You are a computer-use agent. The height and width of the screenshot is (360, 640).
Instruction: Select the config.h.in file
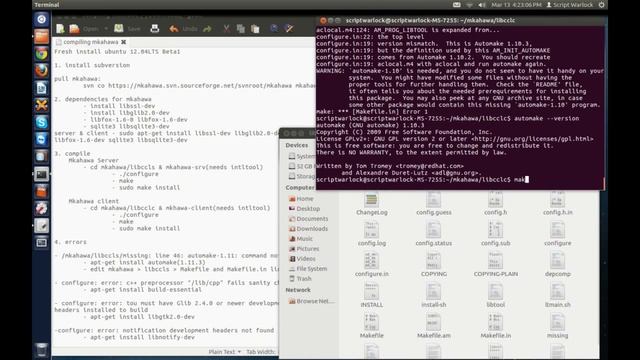[558, 204]
